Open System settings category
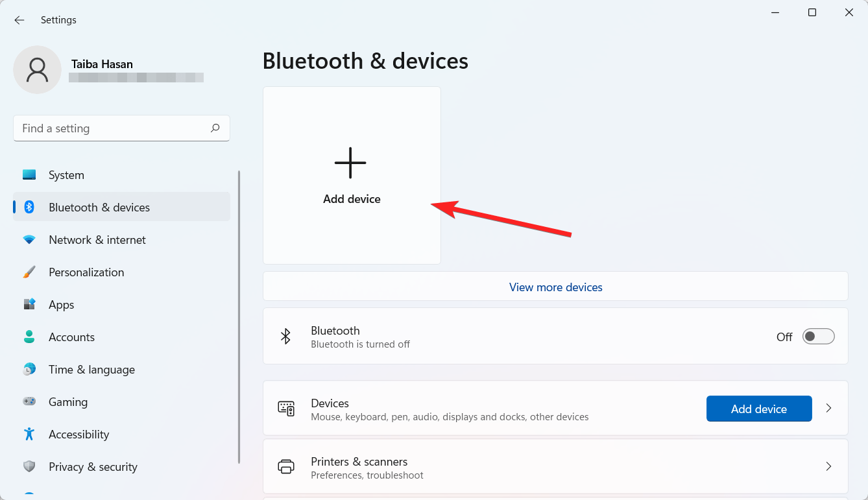The height and width of the screenshot is (500, 868). pos(121,175)
